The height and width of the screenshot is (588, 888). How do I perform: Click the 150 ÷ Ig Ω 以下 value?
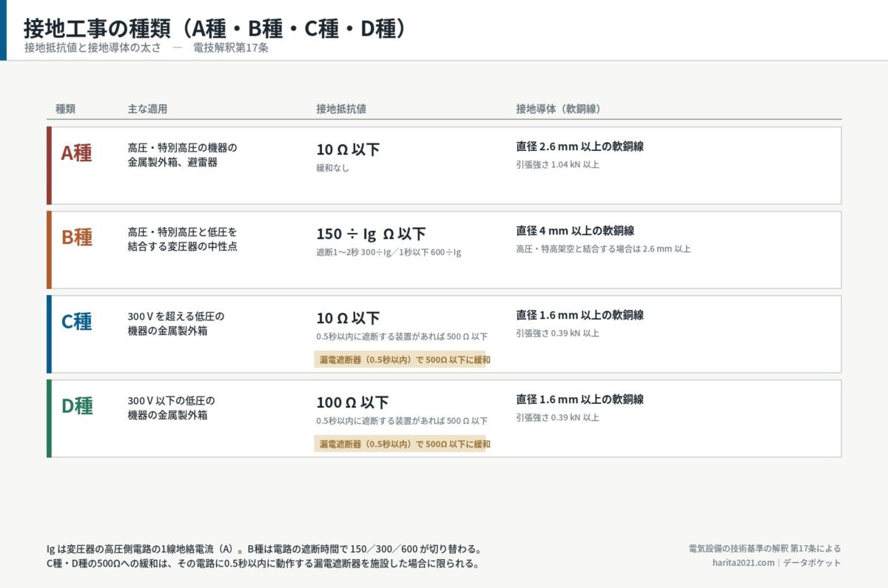tap(371, 234)
